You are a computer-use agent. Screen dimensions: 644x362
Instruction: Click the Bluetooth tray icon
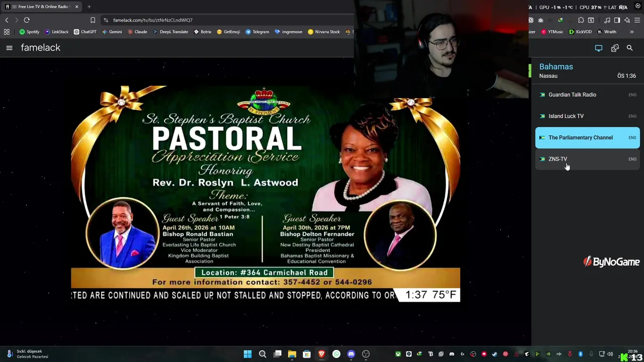coord(580,354)
